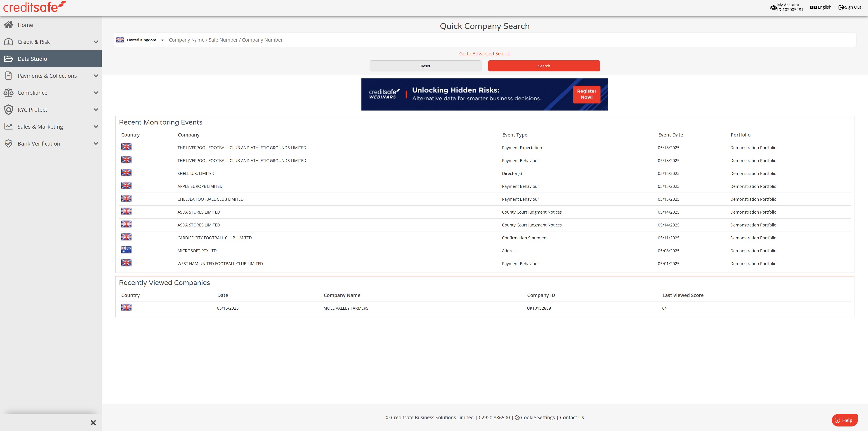Open the Help chat button

pos(844,420)
